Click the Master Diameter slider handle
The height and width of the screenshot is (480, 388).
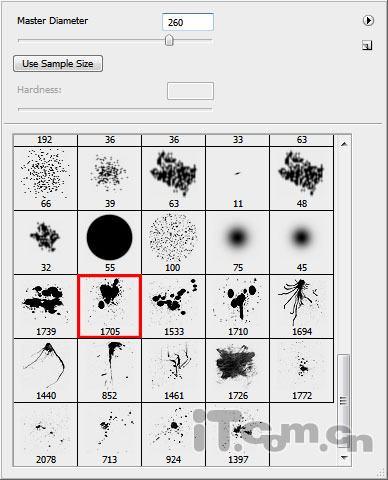tap(169, 40)
